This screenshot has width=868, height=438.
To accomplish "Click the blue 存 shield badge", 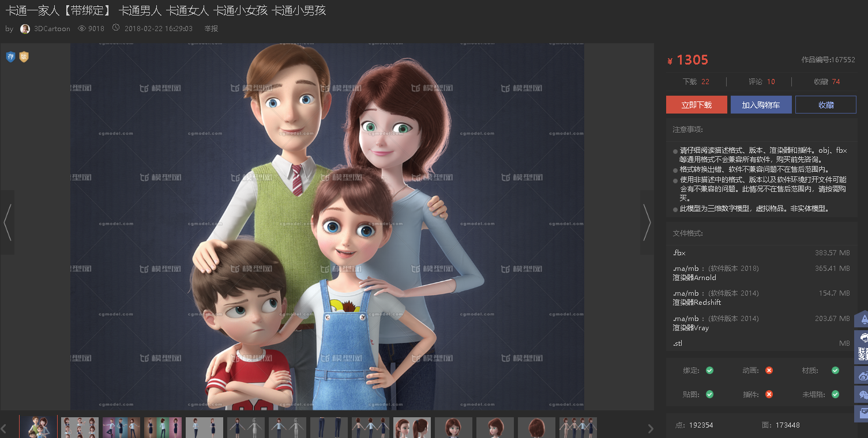I will click(x=10, y=57).
